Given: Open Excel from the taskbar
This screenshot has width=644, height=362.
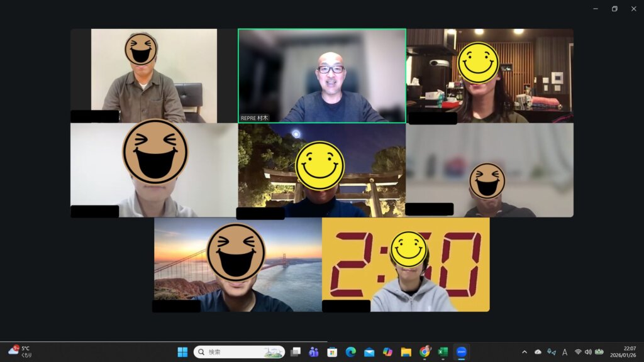Looking at the screenshot, I should [443, 352].
